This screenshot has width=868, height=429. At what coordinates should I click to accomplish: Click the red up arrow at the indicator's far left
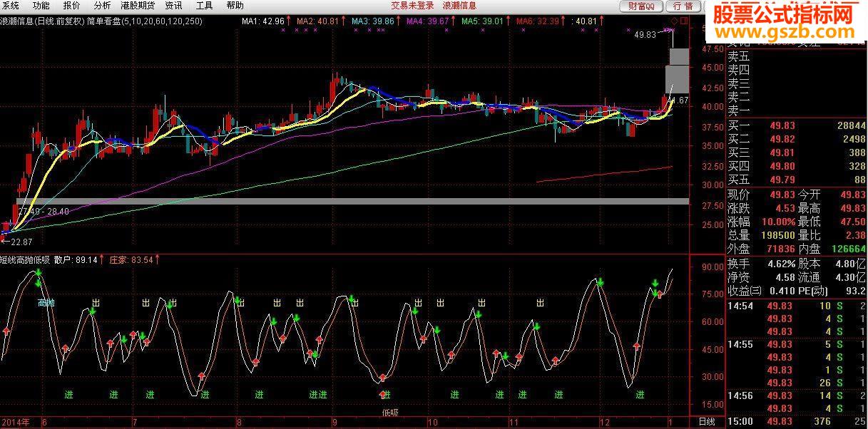coord(6,331)
